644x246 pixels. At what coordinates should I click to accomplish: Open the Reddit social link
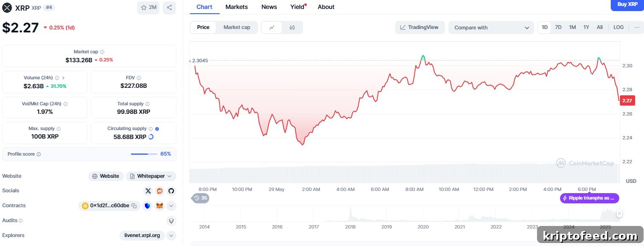(x=160, y=191)
